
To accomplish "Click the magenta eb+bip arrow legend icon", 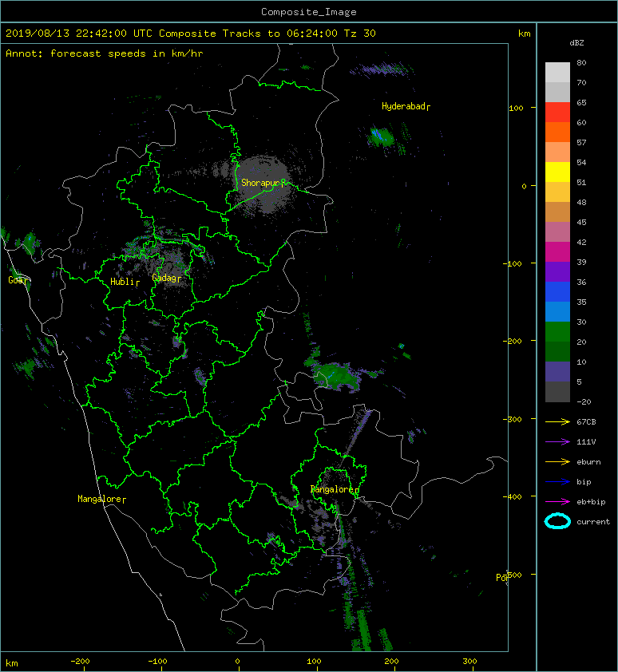I will (x=557, y=501).
